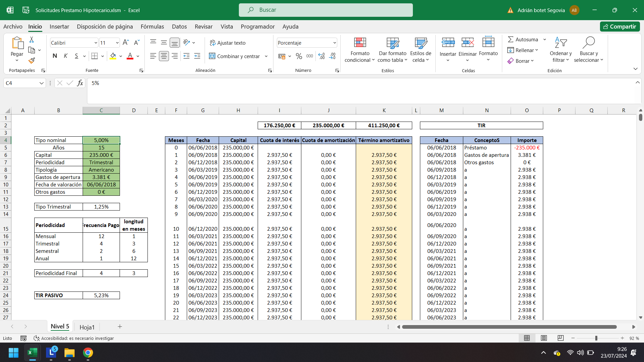Toggle italic formatting K button
This screenshot has width=644, height=362.
click(66, 56)
